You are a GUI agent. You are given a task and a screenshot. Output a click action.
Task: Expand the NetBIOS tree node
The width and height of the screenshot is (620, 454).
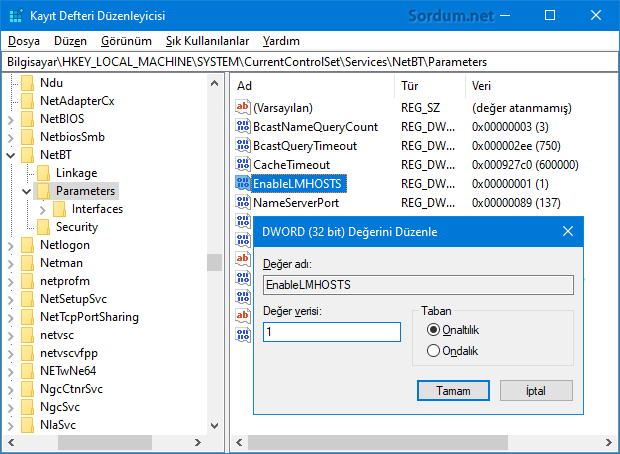(x=11, y=120)
